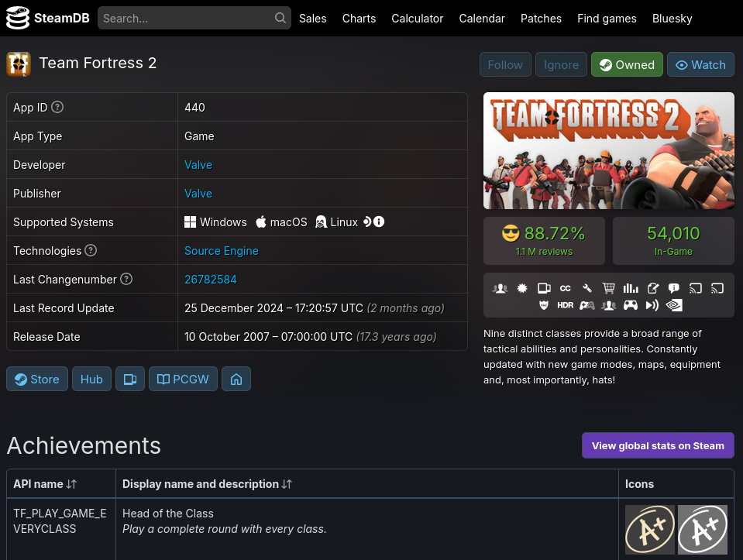The height and width of the screenshot is (560, 743).
Task: Click the sunglasses emoji rating icon
Action: [x=511, y=233]
